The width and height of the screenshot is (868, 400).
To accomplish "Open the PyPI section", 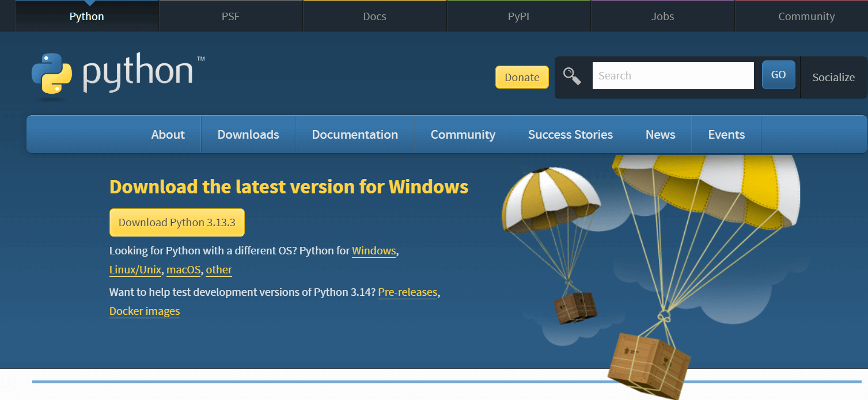I will pyautogui.click(x=518, y=16).
